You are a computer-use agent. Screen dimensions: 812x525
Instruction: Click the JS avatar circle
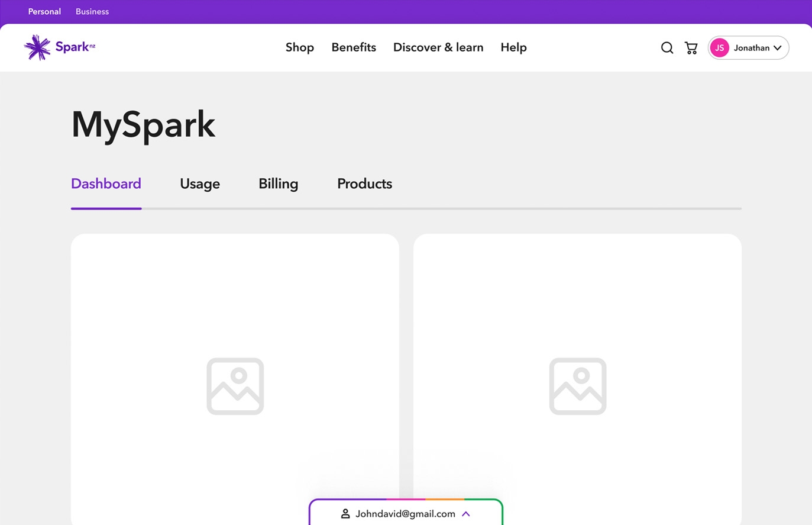720,48
